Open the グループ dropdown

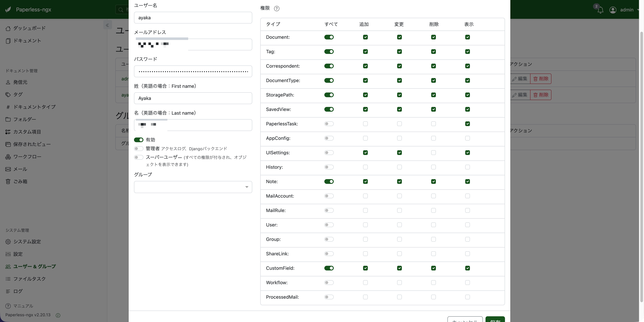193,187
